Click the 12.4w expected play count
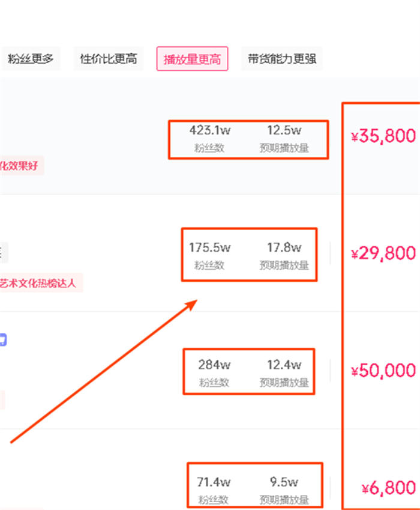420x510 pixels. coord(284,365)
